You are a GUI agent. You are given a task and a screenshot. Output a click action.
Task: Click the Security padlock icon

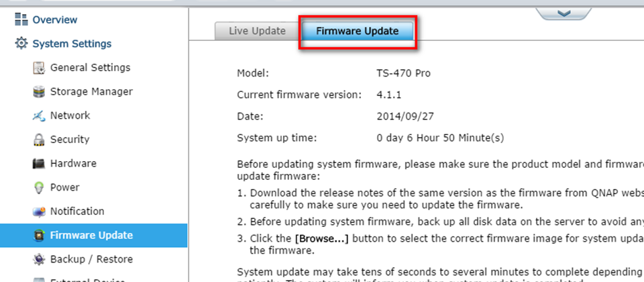[x=39, y=140]
